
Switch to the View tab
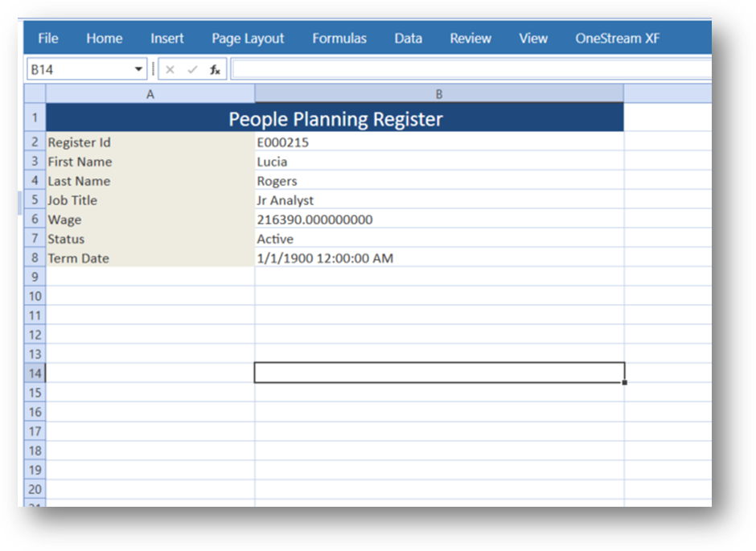click(533, 39)
